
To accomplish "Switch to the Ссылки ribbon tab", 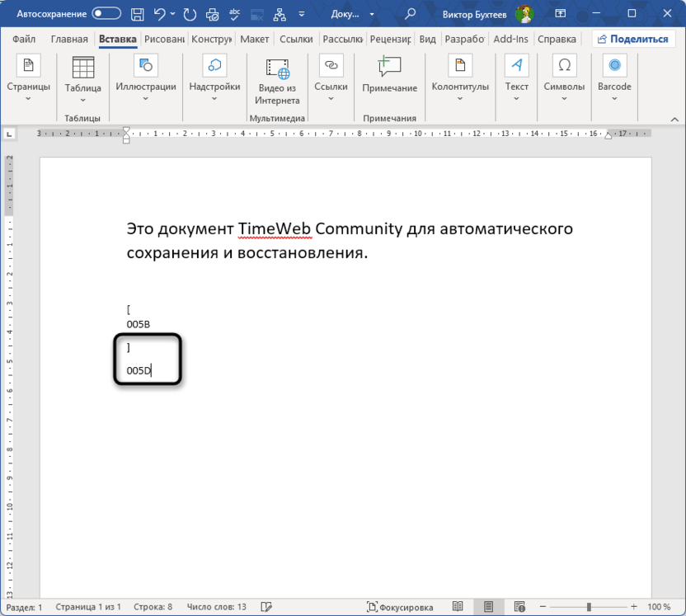I will click(x=296, y=39).
